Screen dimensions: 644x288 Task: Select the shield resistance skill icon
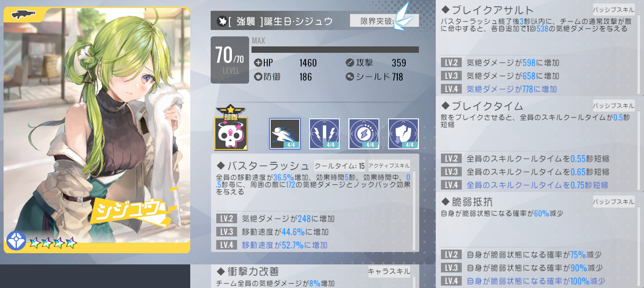pos(403,134)
